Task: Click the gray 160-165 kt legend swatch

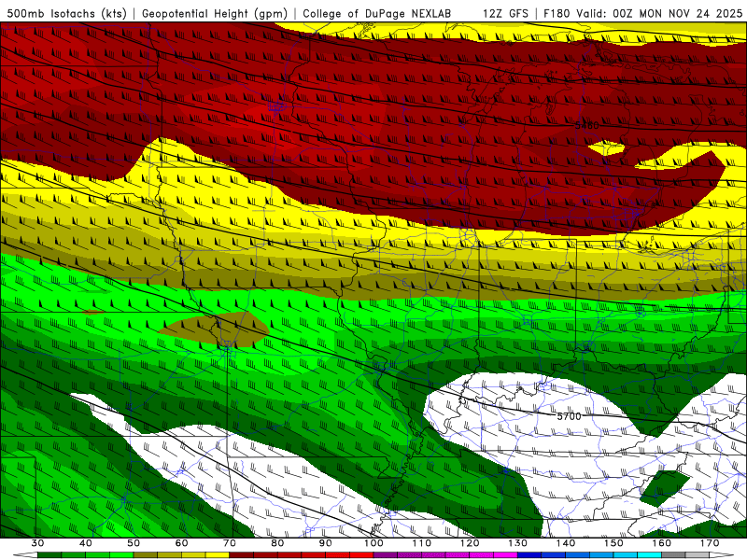Action: (x=673, y=554)
